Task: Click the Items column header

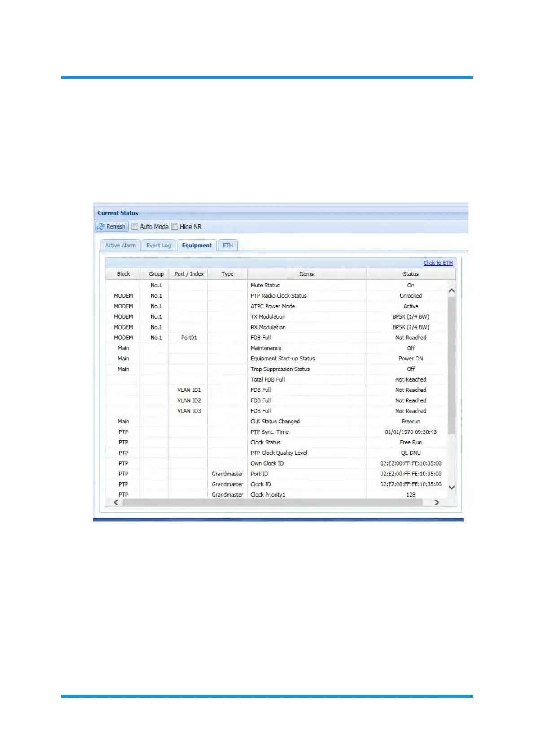Action: [306, 274]
